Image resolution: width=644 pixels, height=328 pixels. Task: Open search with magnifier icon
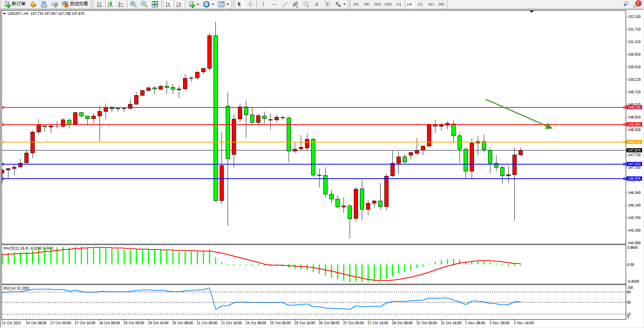tap(626, 4)
